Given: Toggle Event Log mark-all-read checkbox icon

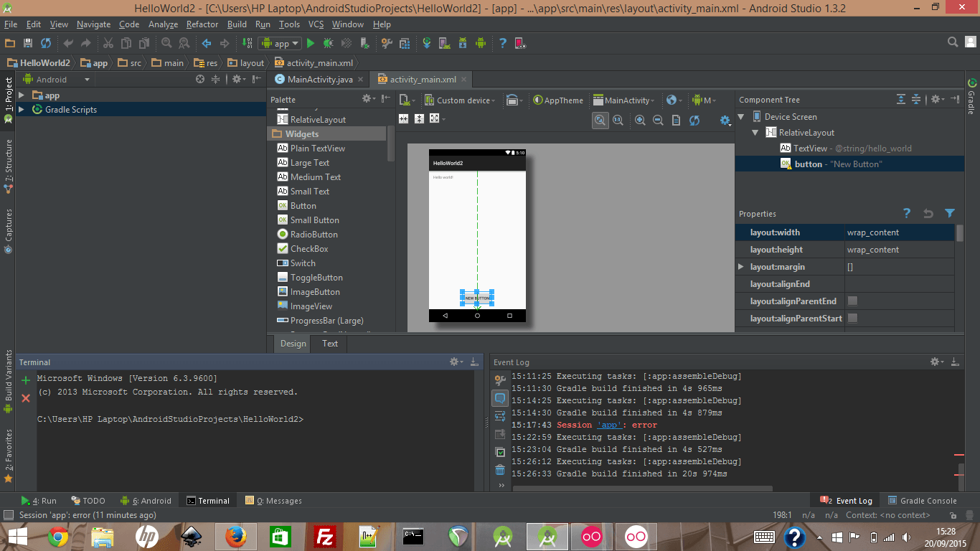Looking at the screenshot, I should coord(500,452).
